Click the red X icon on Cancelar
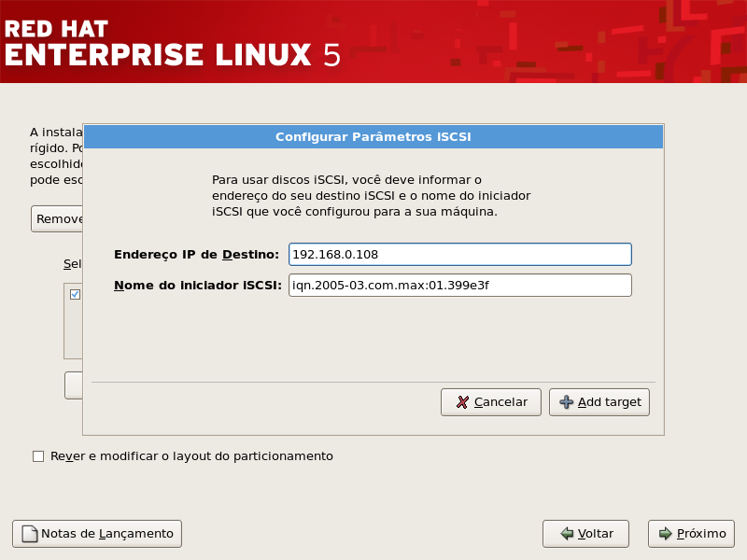Viewport: 747px width, 560px height. tap(462, 402)
